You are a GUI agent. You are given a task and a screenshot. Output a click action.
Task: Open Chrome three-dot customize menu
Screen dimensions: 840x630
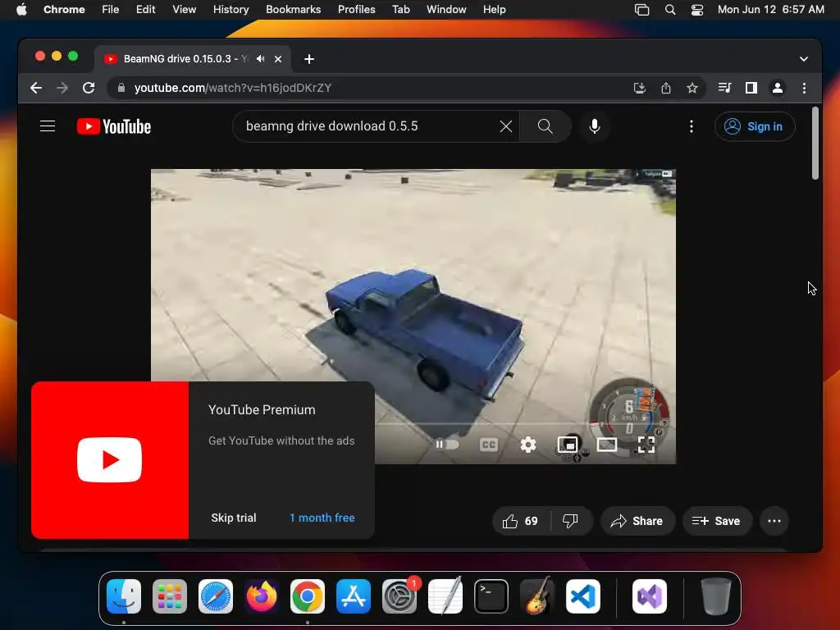click(x=804, y=88)
